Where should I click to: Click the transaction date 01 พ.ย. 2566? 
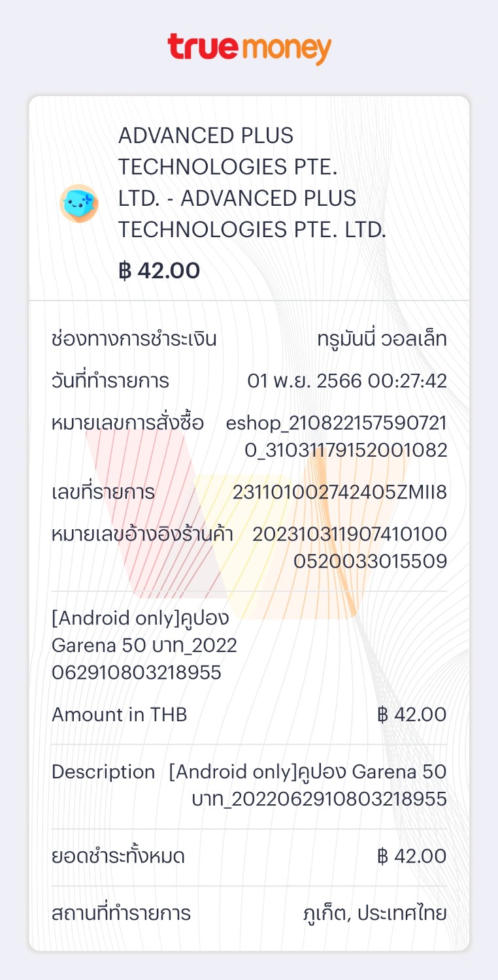tap(347, 381)
